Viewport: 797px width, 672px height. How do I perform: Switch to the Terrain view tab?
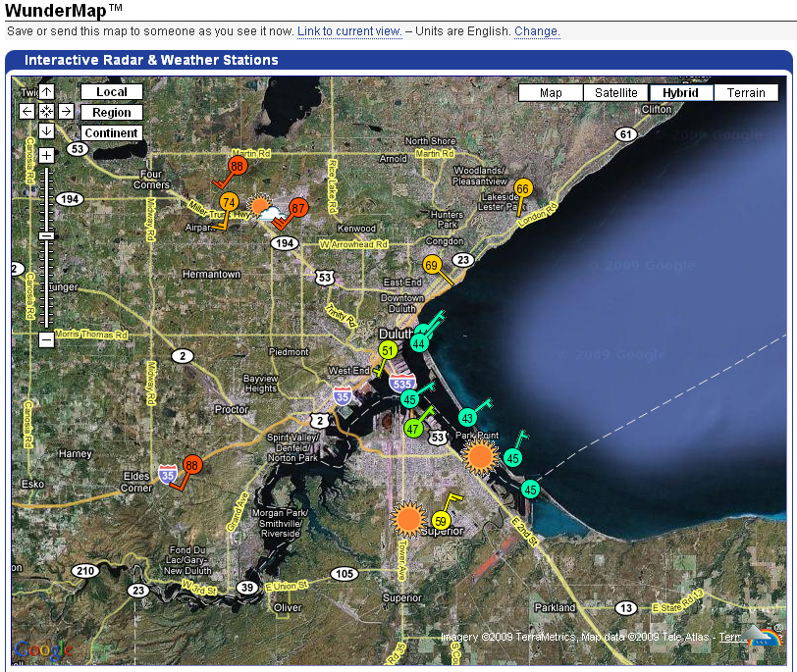[x=746, y=93]
